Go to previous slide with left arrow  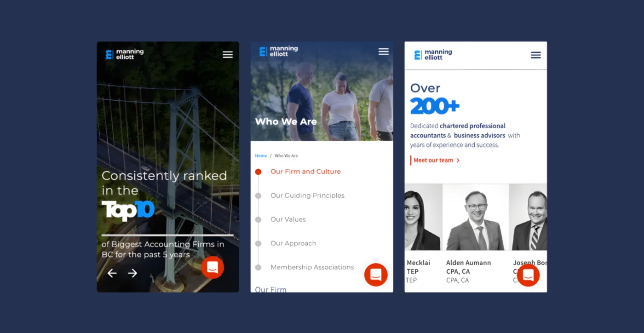pos(112,273)
